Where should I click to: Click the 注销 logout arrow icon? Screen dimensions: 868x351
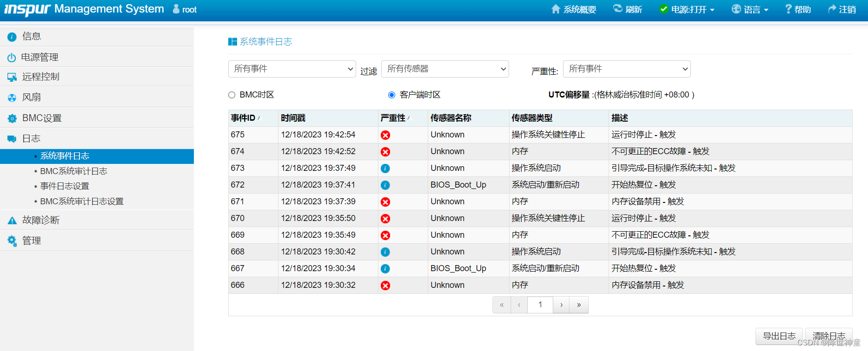[832, 9]
